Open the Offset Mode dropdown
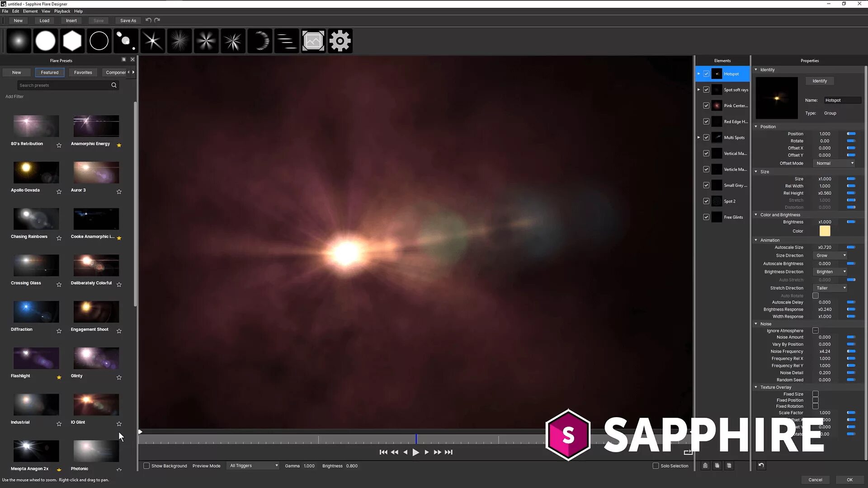The image size is (868, 488). 834,163
